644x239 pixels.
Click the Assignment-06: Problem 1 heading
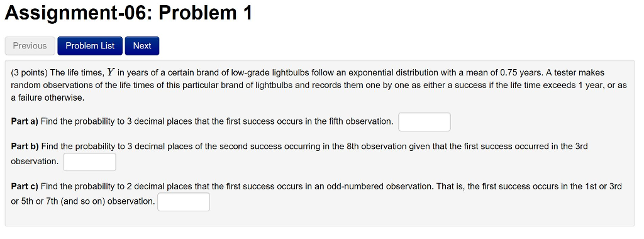128,13
